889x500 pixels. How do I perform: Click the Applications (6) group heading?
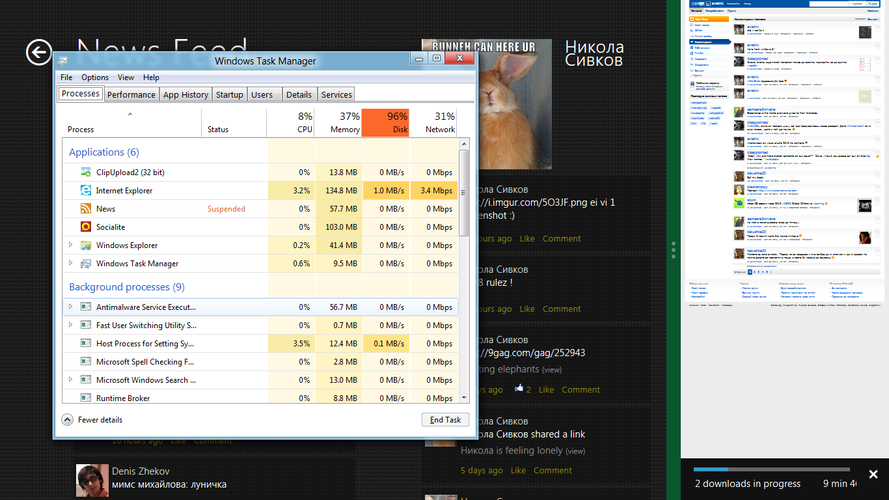(x=104, y=152)
